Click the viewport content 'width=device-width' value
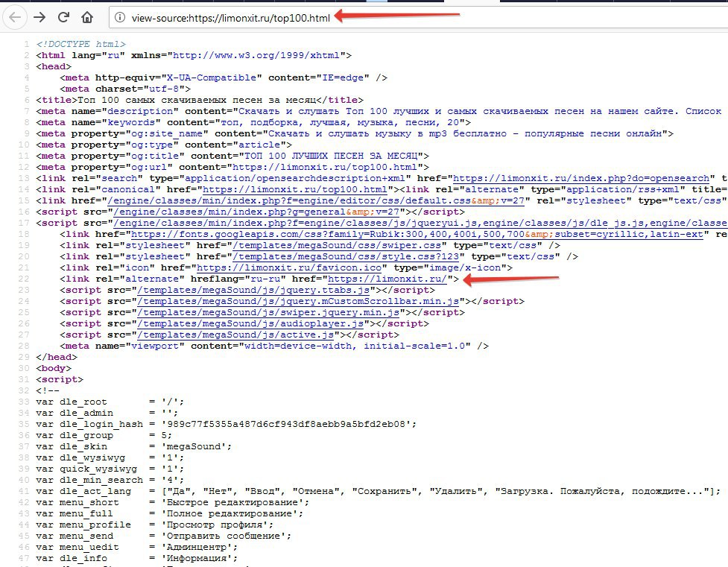 [x=298, y=346]
